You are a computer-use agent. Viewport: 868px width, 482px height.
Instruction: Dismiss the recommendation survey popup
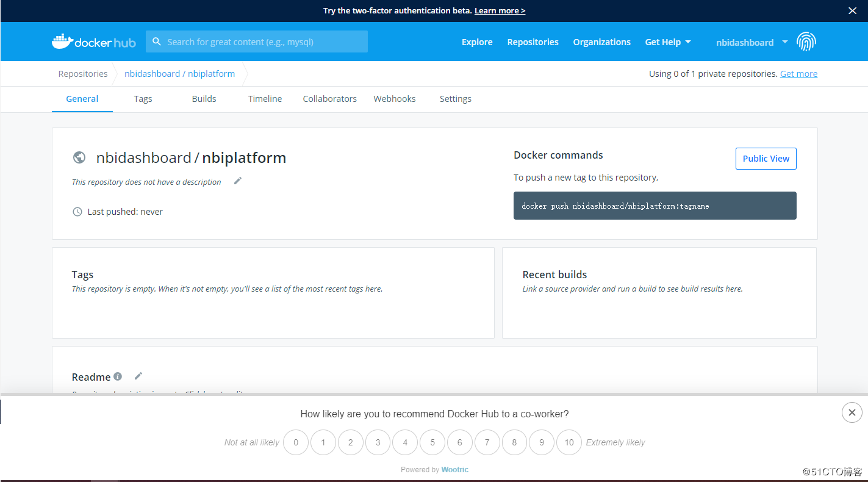852,412
